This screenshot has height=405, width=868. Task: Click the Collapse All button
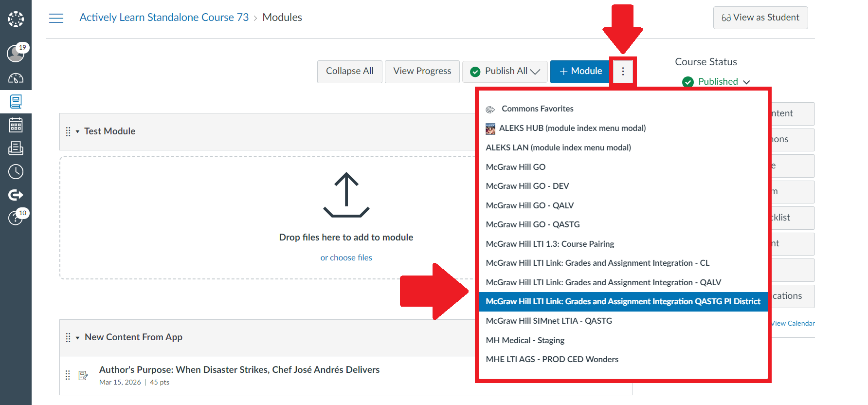click(x=350, y=72)
